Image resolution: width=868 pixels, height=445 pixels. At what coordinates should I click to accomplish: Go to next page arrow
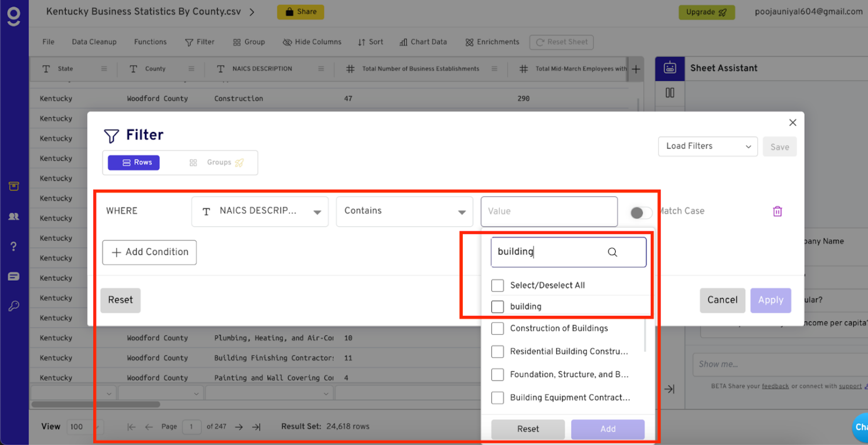(x=239, y=427)
